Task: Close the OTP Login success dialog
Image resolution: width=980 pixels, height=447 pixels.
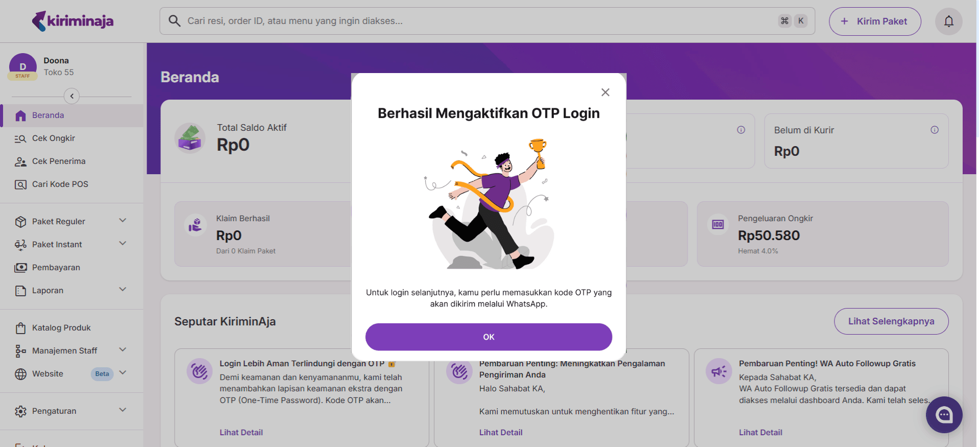Action: [x=605, y=92]
